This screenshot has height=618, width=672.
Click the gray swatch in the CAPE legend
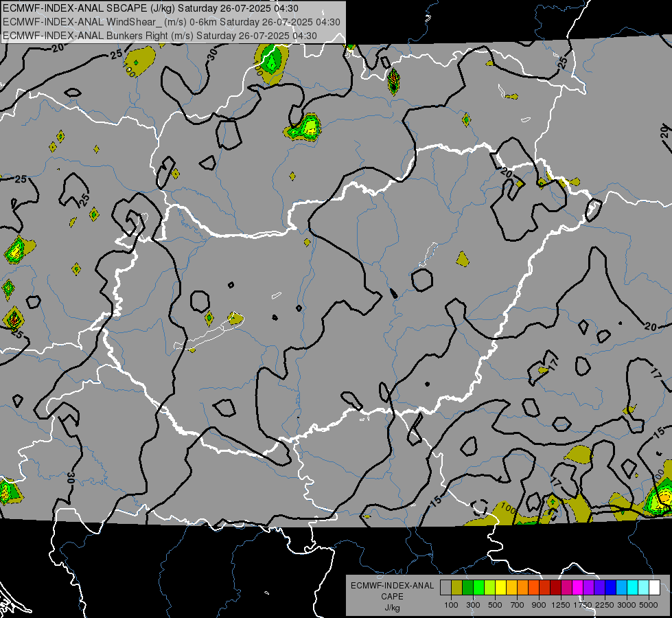coord(445,588)
